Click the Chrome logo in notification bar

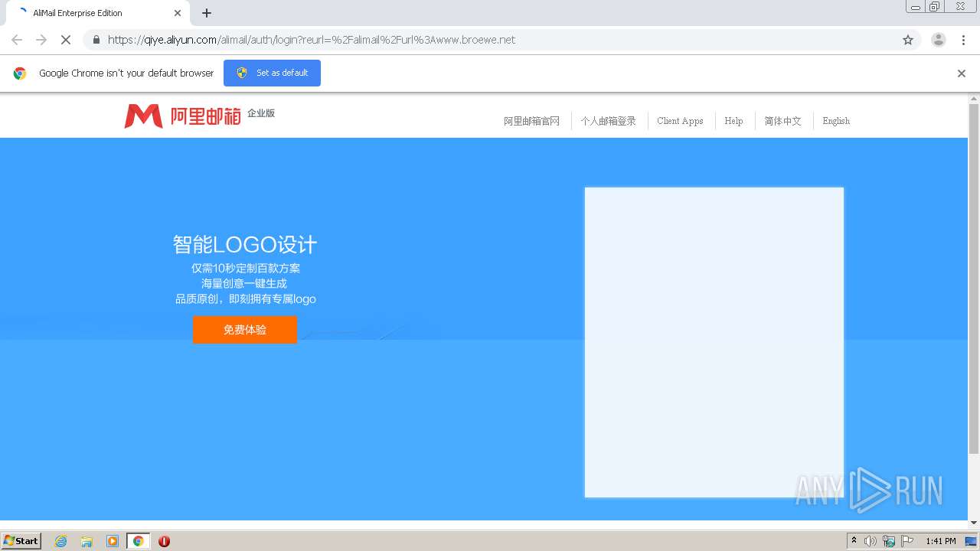pyautogui.click(x=20, y=73)
